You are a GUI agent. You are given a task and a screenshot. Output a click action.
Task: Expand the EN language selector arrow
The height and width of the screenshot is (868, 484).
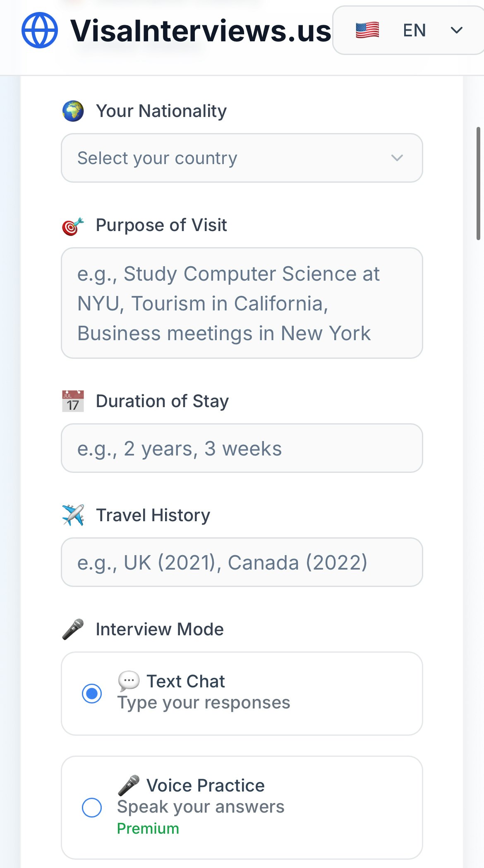457,30
